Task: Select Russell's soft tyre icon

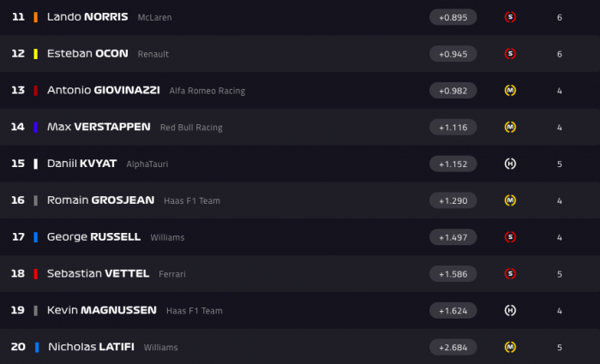Action: pyautogui.click(x=510, y=237)
